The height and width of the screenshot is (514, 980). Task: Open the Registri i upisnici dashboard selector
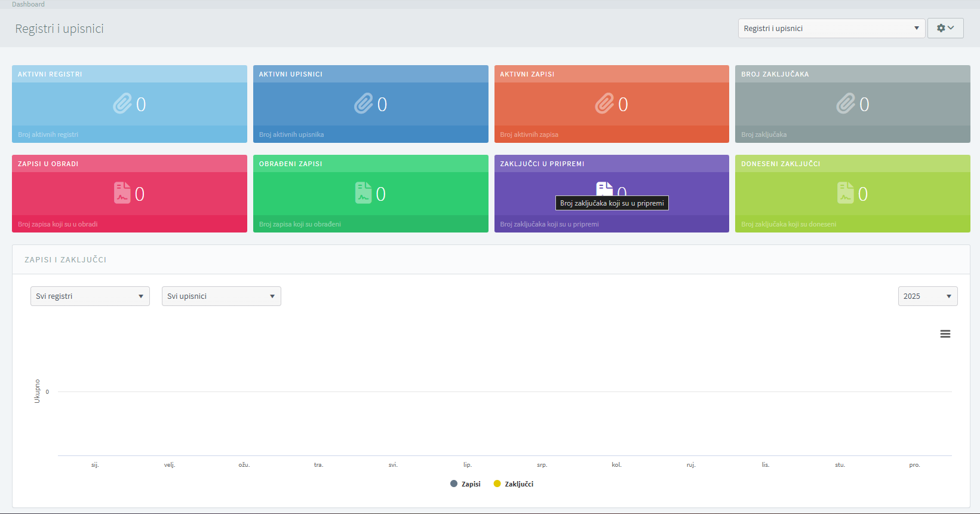click(831, 29)
